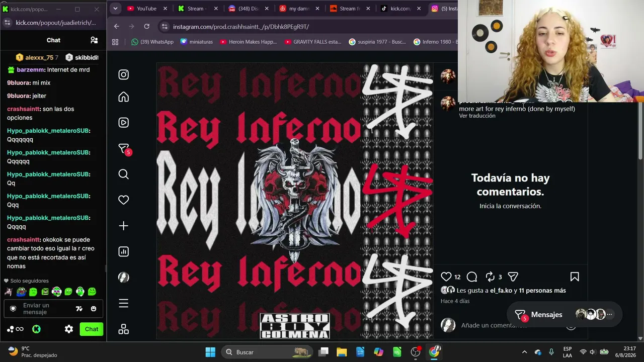Open Kick channel points icon

15,329
